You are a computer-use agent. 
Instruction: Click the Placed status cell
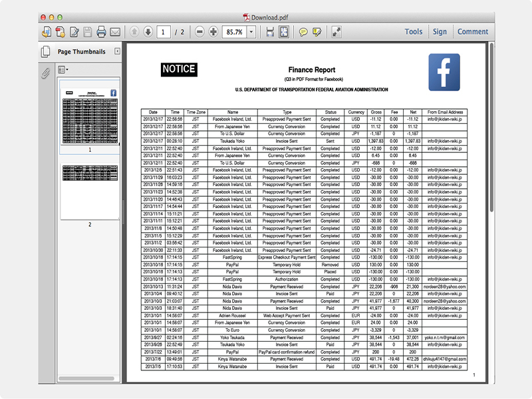click(330, 272)
